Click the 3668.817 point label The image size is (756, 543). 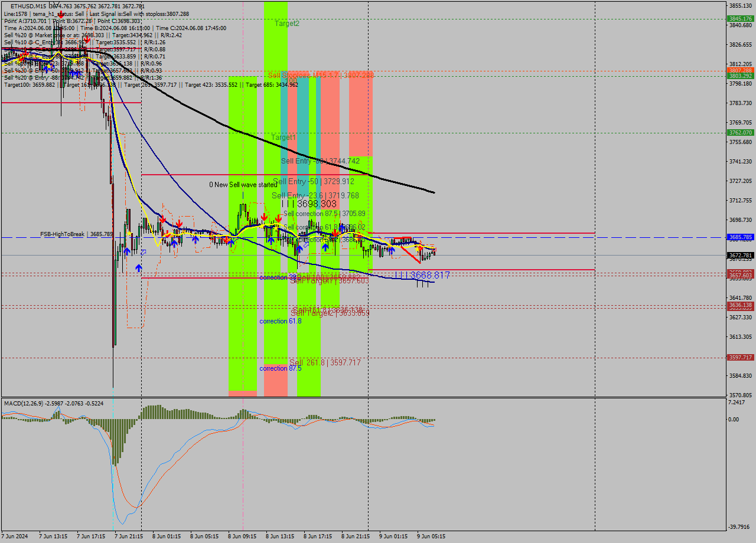click(x=422, y=275)
